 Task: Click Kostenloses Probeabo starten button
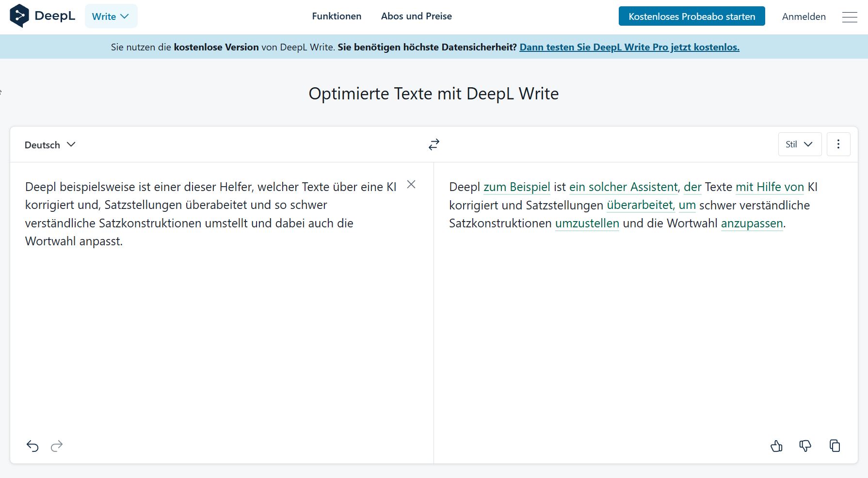tap(691, 16)
